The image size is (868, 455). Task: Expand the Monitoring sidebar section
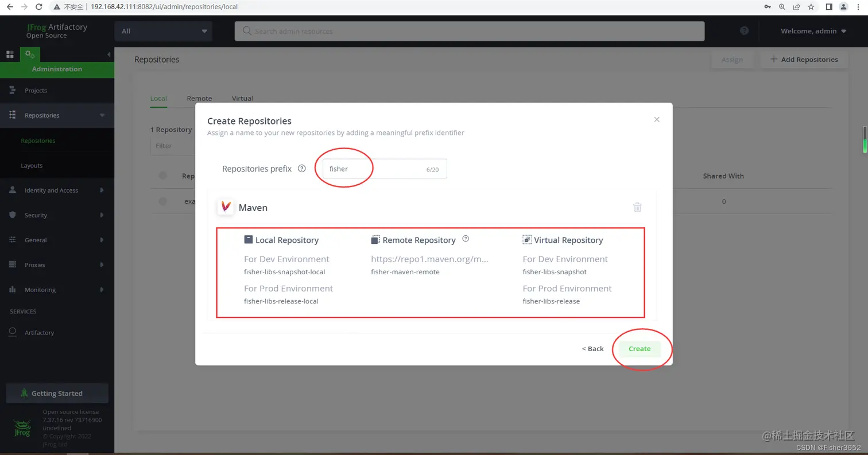coord(102,290)
